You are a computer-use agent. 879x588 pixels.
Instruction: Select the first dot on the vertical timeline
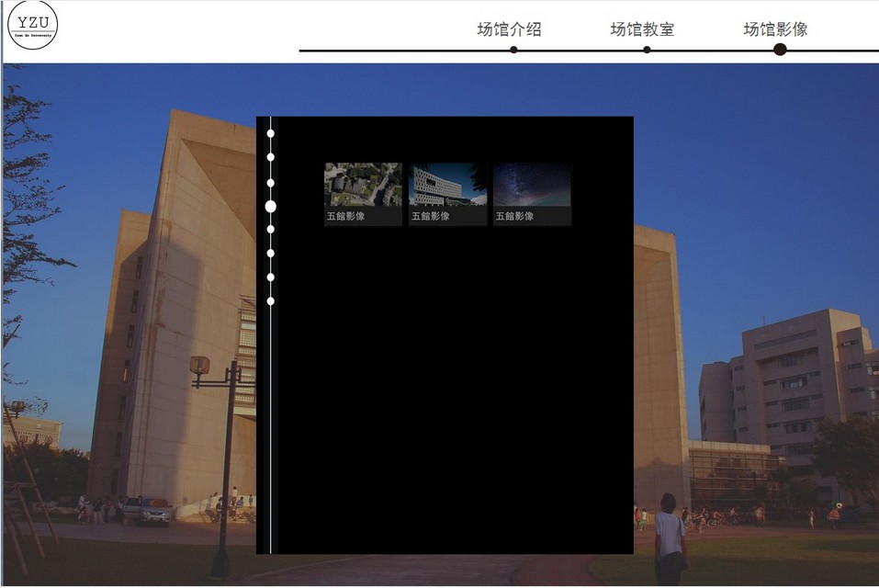(271, 133)
